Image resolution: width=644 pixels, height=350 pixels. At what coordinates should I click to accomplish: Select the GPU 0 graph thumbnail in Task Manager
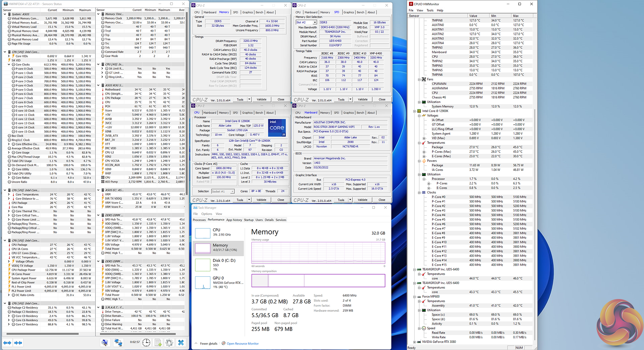203,282
